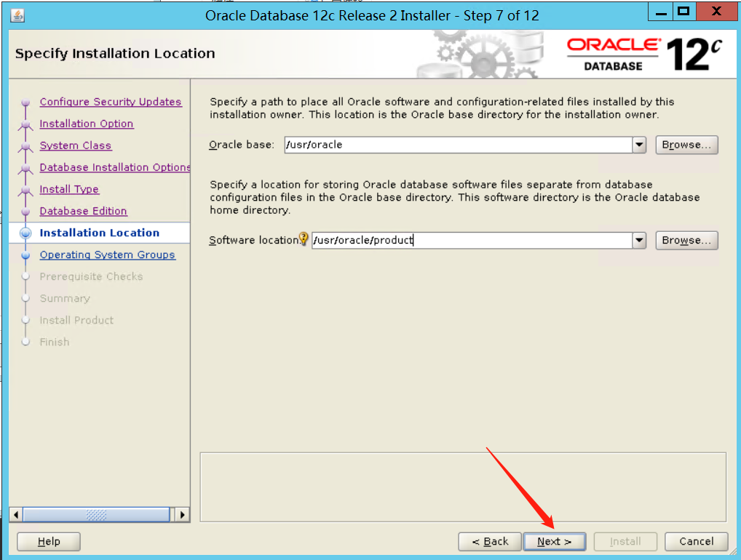Image resolution: width=741 pixels, height=560 pixels.
Task: Click the help hint icon beside Software location
Action: (304, 239)
